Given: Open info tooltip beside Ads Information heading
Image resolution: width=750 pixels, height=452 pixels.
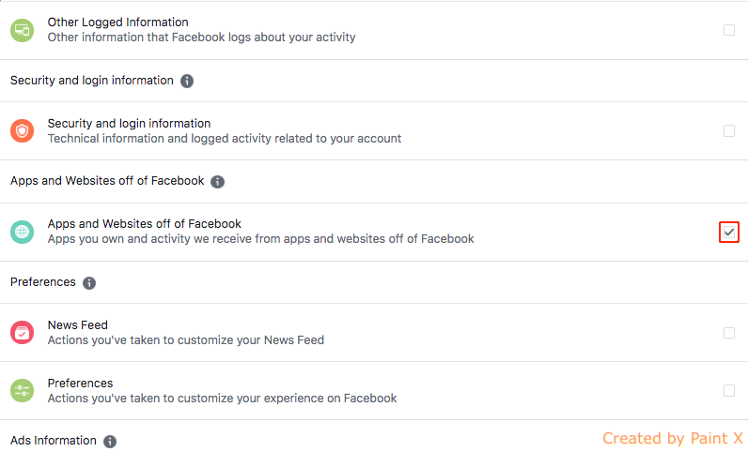Looking at the screenshot, I should coord(110,441).
